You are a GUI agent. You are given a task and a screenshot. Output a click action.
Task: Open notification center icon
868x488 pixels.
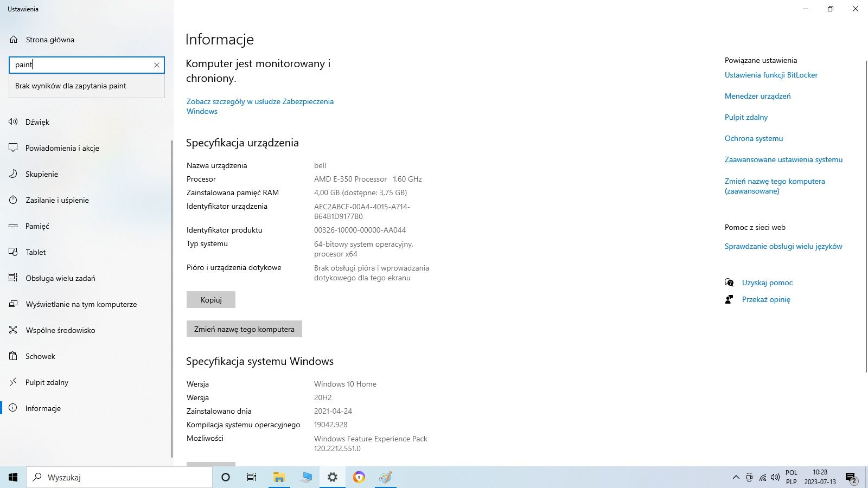851,478
